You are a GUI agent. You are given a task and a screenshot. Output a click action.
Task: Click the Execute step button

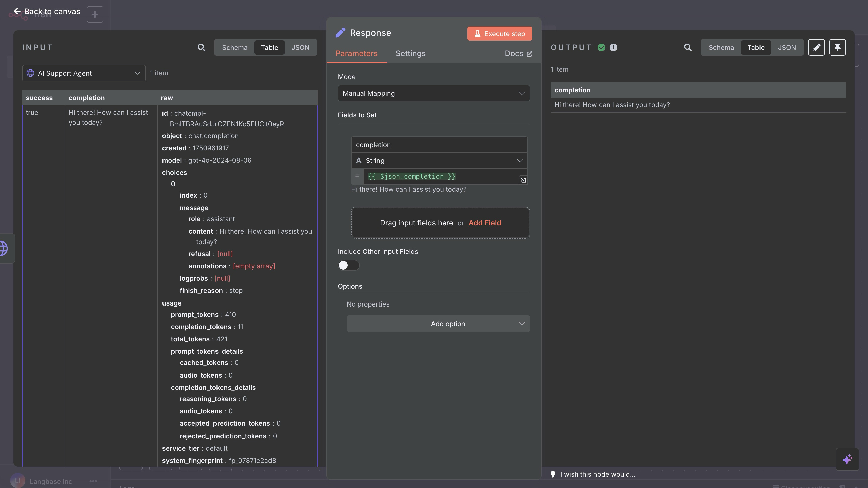point(500,34)
